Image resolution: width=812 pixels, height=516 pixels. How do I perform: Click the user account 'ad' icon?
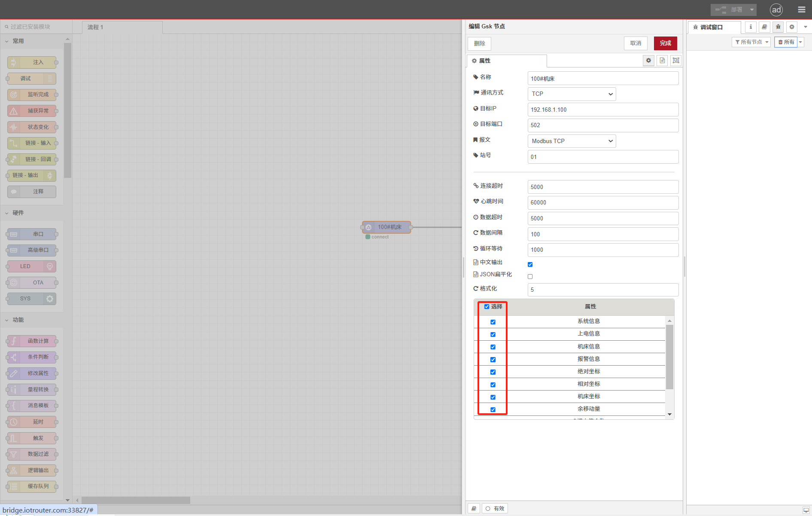tap(776, 9)
